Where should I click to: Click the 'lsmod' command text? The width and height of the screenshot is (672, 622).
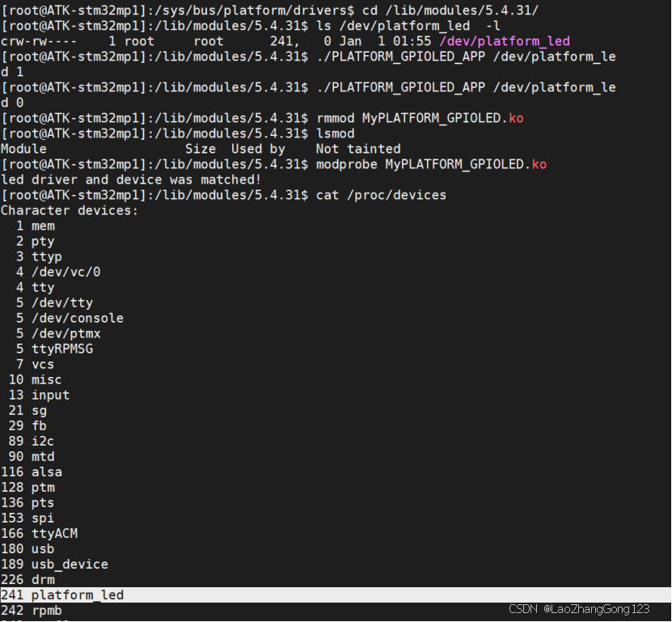(336, 133)
